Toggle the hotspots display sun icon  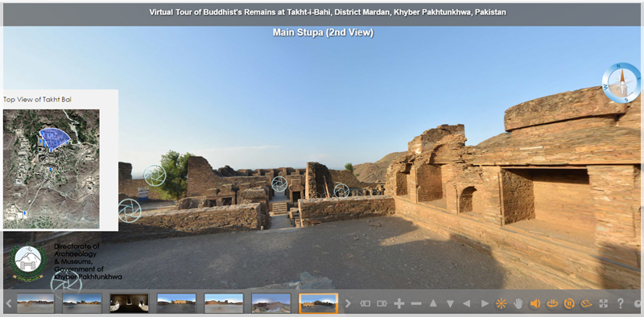coord(501,304)
